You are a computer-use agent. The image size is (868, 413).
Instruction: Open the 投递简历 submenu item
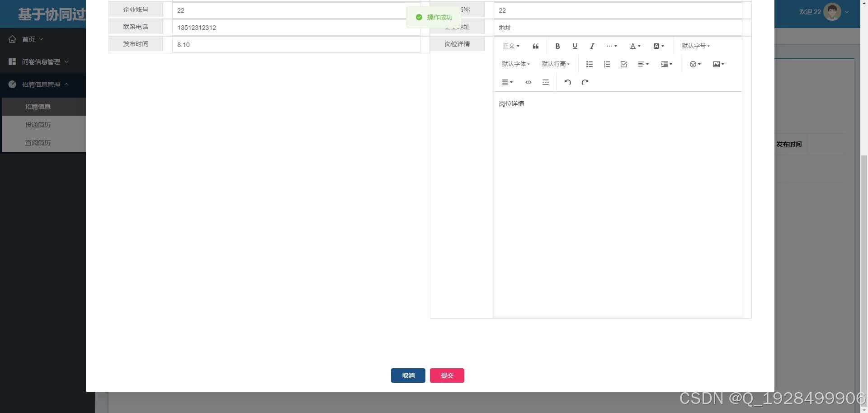coord(44,125)
